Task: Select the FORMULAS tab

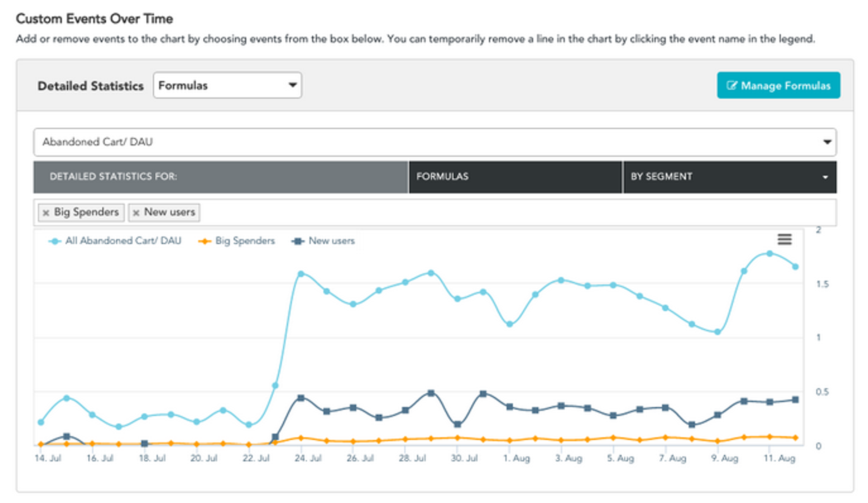Action: [515, 177]
